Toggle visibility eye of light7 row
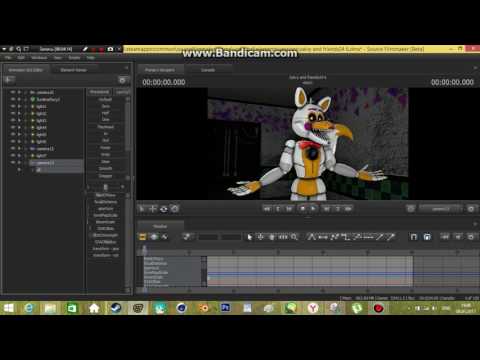 coord(13,155)
